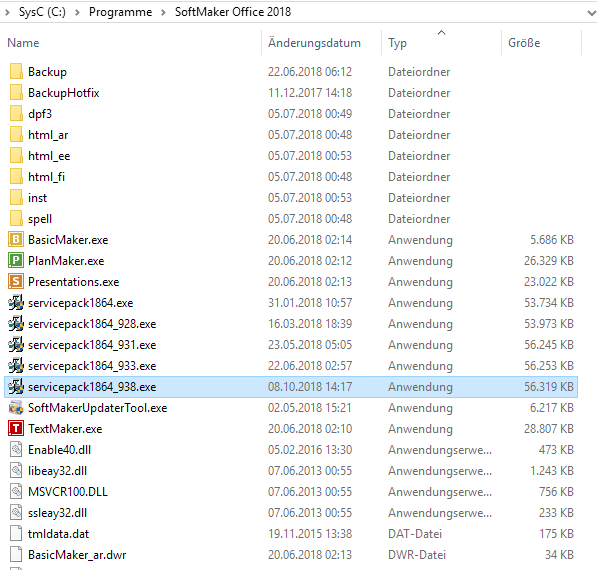Image resolution: width=597 pixels, height=570 pixels.
Task: Select the folder name html_ee
Action: (x=49, y=156)
